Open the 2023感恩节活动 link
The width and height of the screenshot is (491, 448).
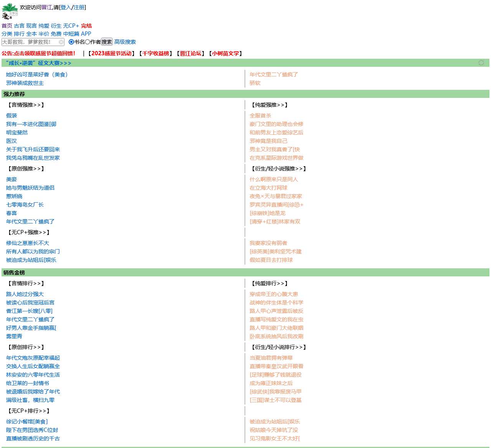pyautogui.click(x=111, y=53)
